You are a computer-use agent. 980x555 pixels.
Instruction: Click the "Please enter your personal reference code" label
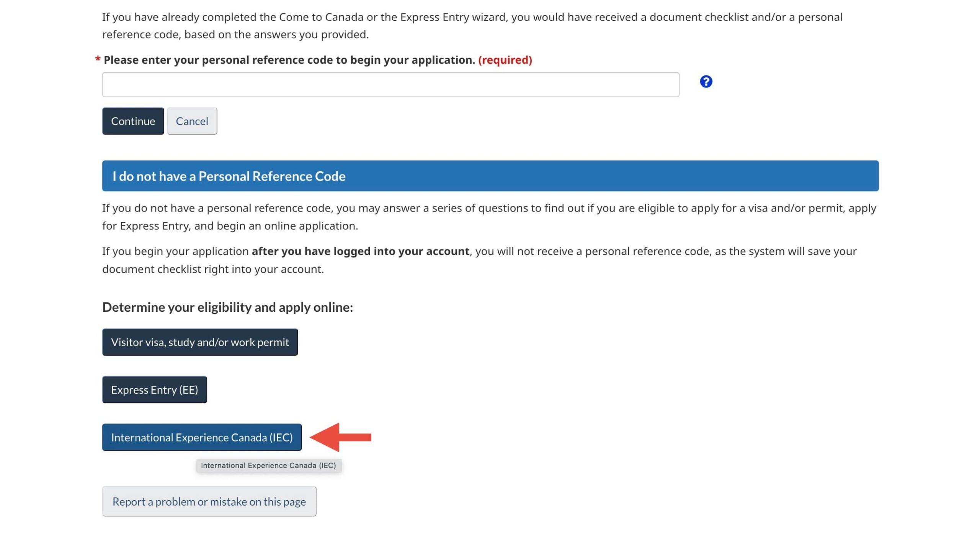[x=289, y=60]
